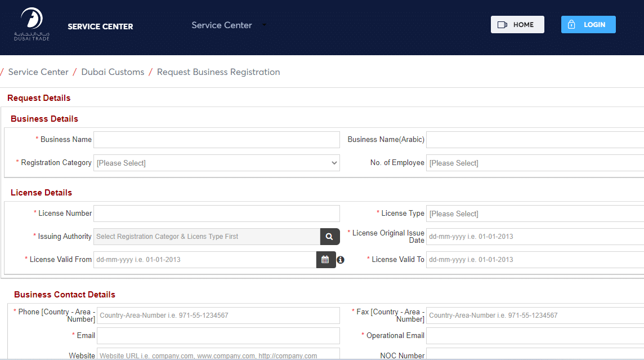Click the Phone number input field
Image resolution: width=644 pixels, height=360 pixels.
218,315
